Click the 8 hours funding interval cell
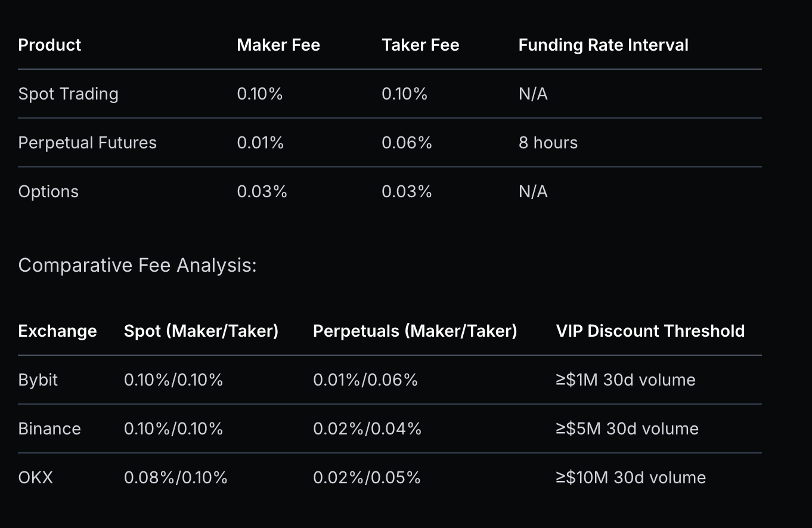Viewport: 812px width, 528px height. coord(547,143)
